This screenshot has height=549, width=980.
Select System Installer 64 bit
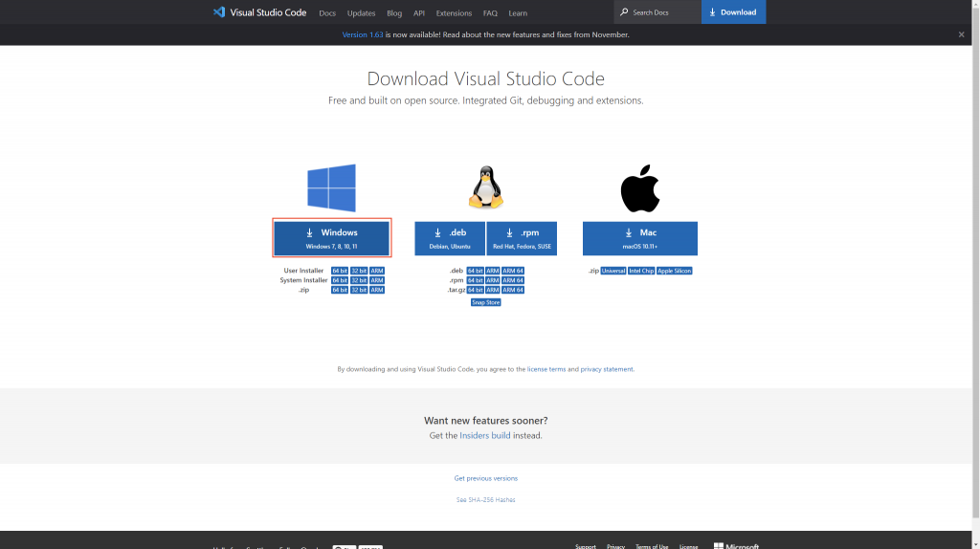[340, 280]
